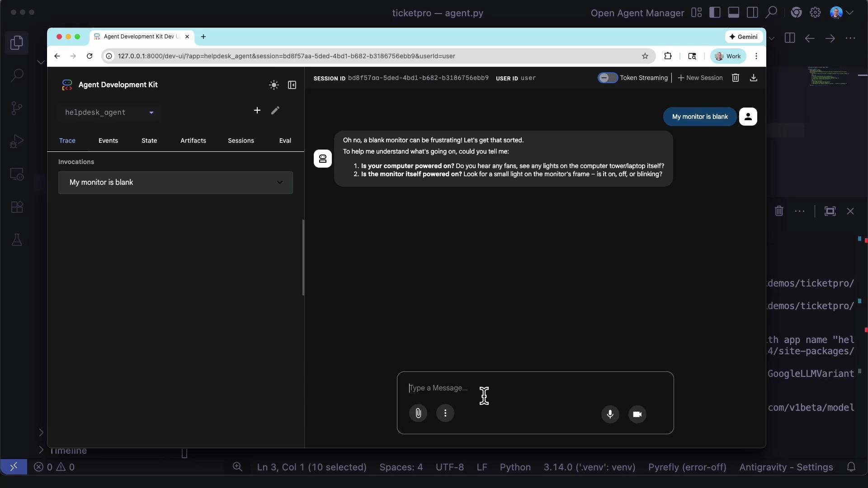Open Work profile button
The height and width of the screenshot is (488, 868).
728,56
